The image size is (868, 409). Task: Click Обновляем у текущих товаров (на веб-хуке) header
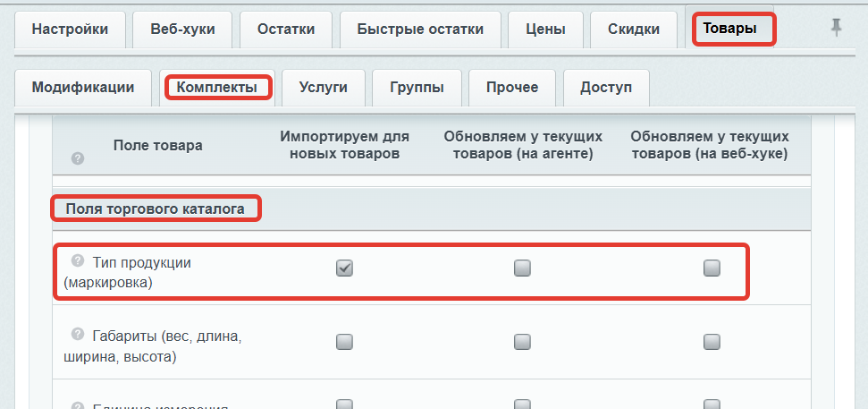tap(710, 145)
